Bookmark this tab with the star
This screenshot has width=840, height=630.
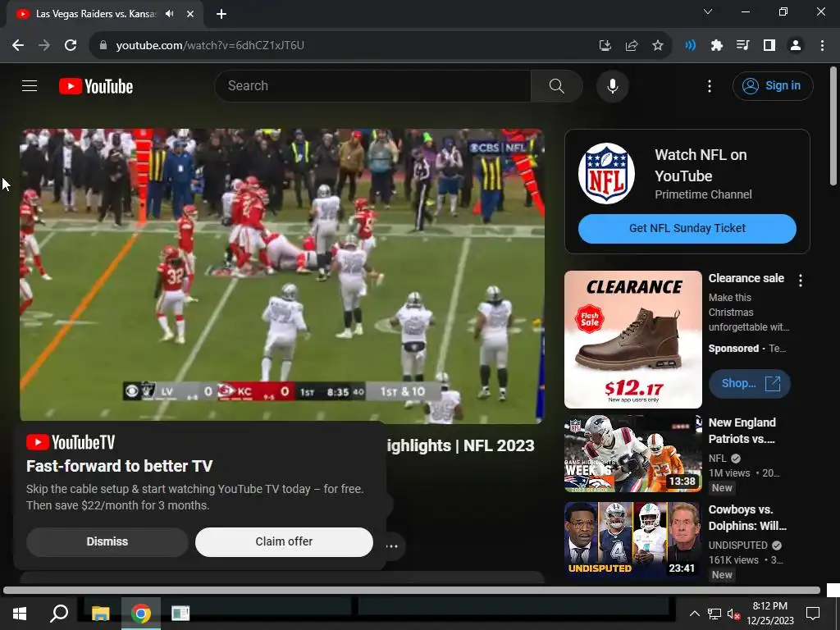[658, 46]
